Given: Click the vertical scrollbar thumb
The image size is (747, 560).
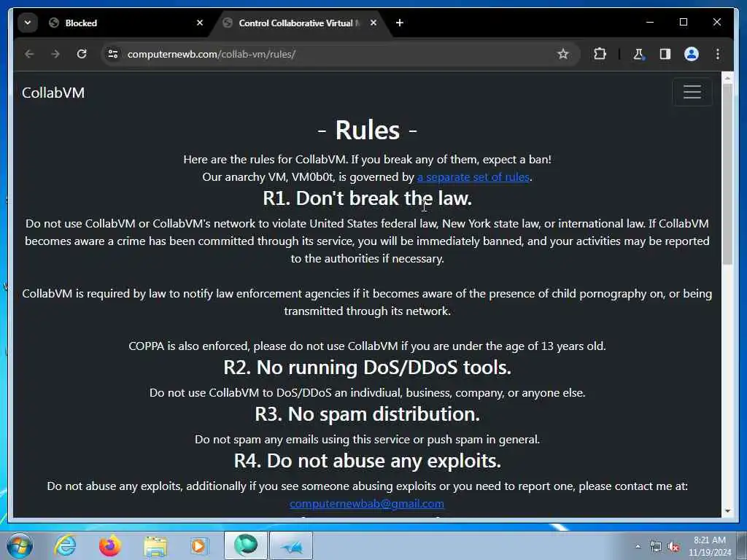Looking at the screenshot, I should (x=727, y=174).
